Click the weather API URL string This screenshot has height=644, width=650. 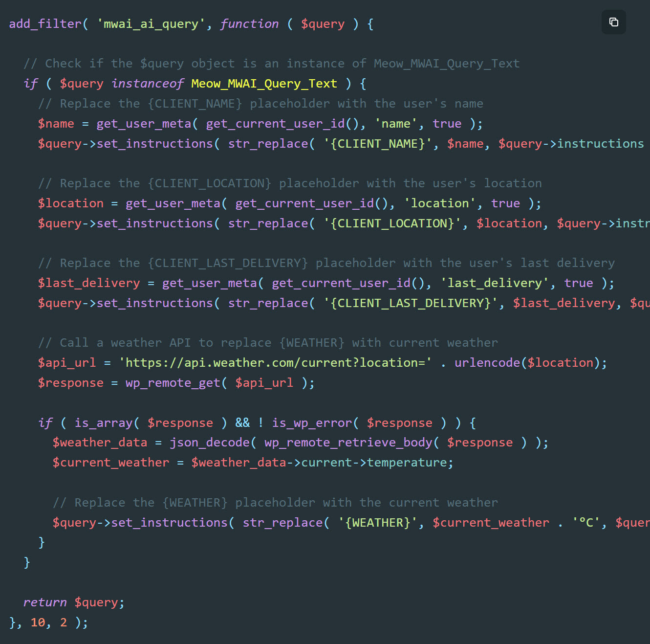275,363
